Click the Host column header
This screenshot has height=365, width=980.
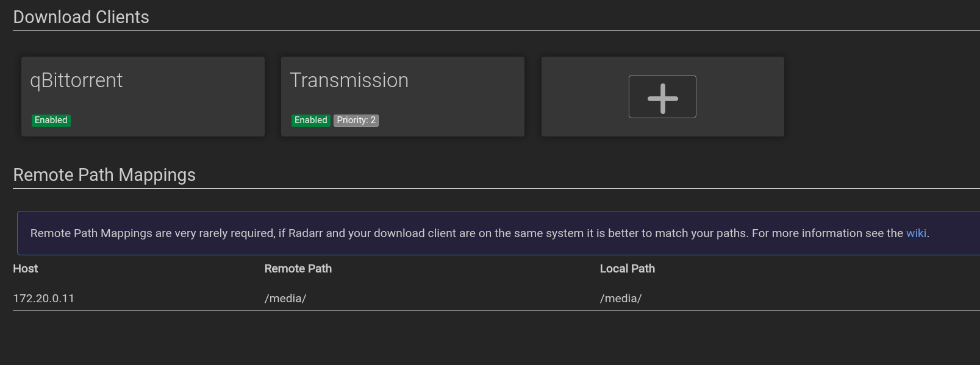coord(26,269)
